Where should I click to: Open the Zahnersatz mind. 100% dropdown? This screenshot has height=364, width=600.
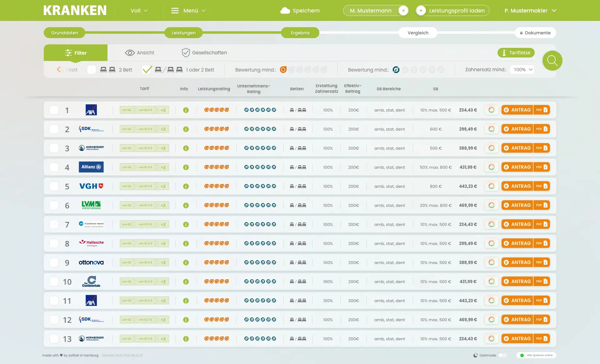pyautogui.click(x=522, y=70)
